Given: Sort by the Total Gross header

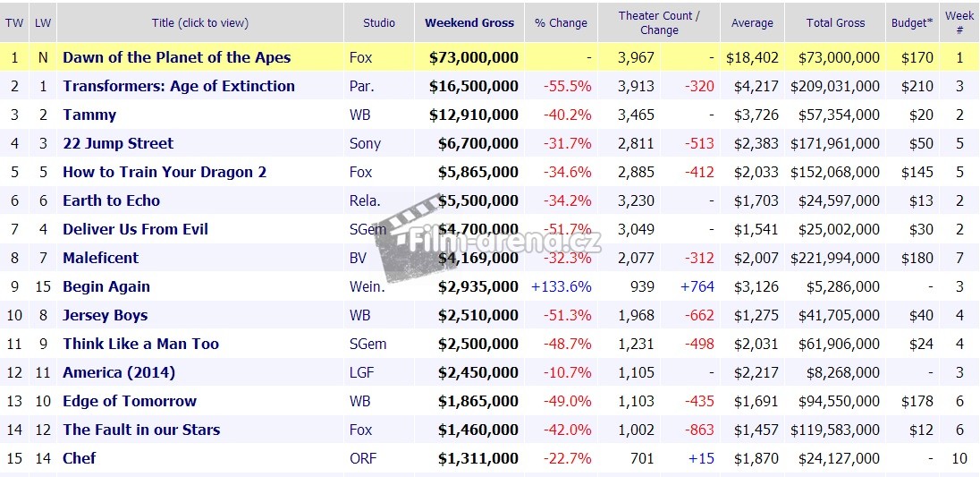Looking at the screenshot, I should tap(835, 22).
